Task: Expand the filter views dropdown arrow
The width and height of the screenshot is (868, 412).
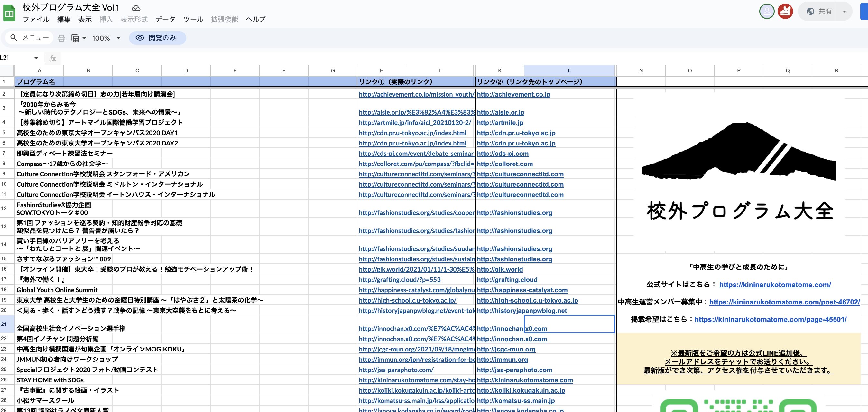Action: 84,38
